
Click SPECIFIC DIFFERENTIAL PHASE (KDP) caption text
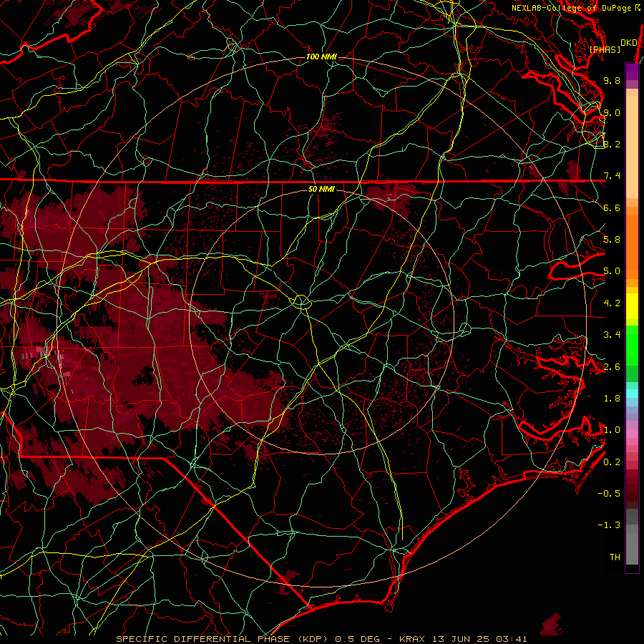[222, 639]
